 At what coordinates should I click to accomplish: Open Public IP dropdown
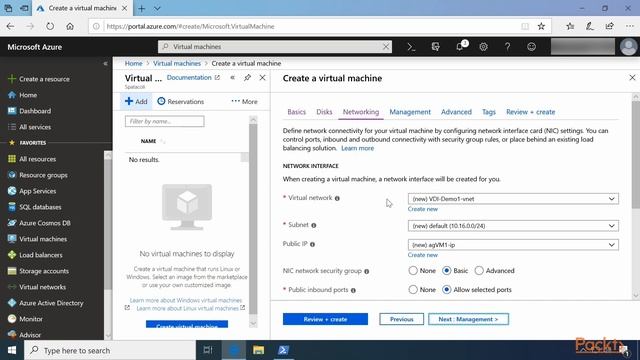tap(513, 244)
